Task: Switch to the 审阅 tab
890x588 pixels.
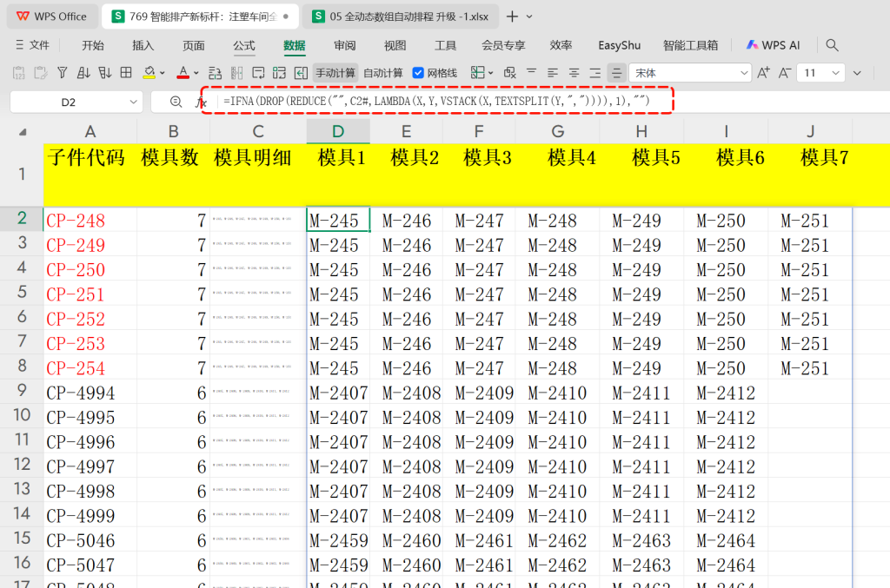Action: point(344,45)
